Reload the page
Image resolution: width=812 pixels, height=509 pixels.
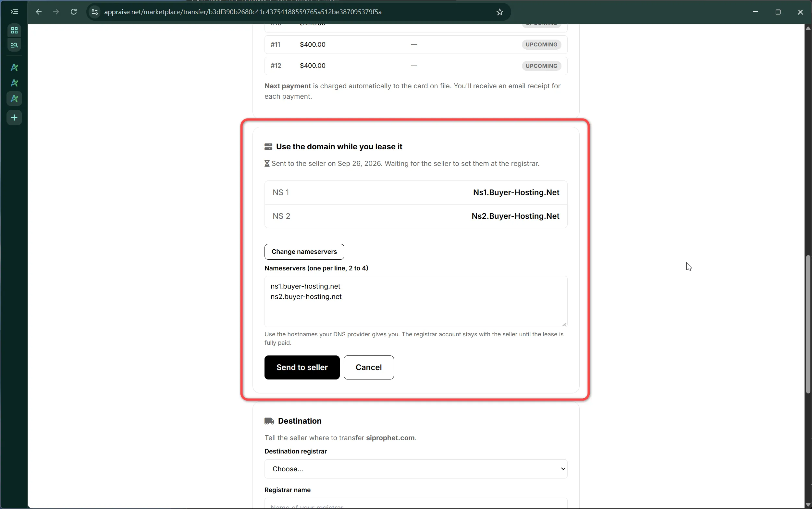[x=74, y=12]
